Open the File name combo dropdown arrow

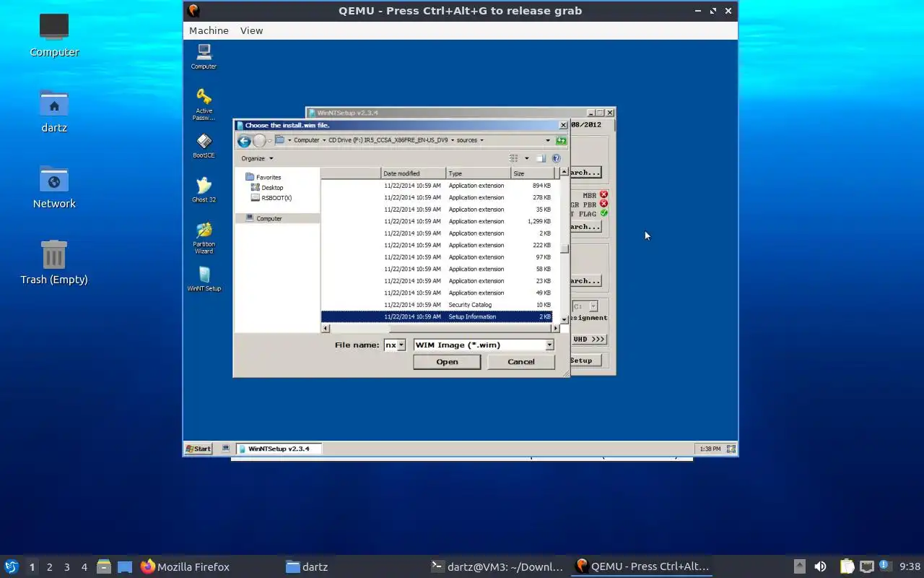(401, 345)
